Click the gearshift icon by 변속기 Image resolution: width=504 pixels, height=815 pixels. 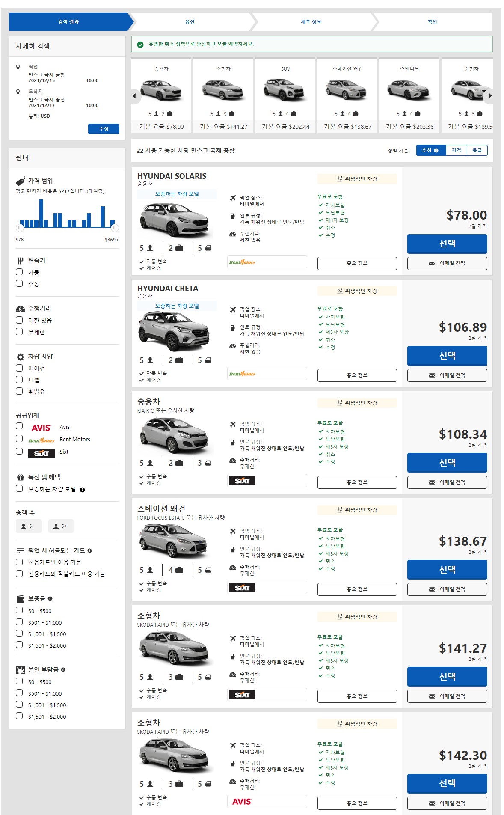pos(20,261)
